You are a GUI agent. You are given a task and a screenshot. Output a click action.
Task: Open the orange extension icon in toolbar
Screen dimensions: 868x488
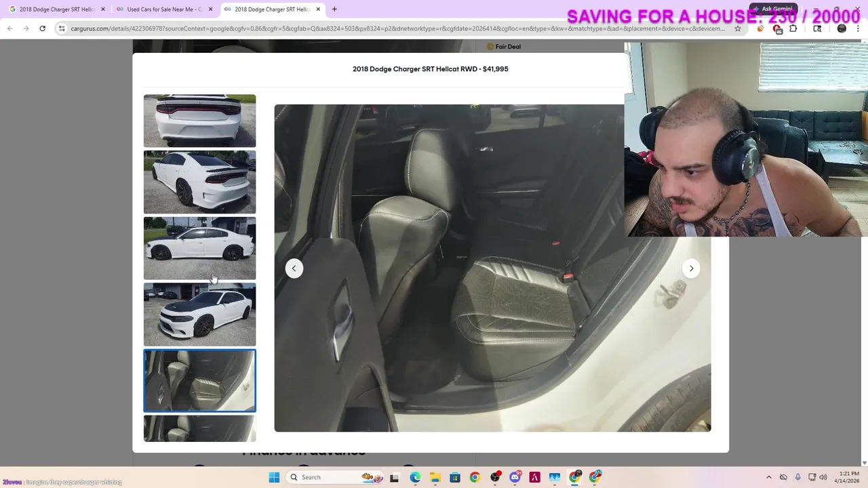tap(760, 28)
